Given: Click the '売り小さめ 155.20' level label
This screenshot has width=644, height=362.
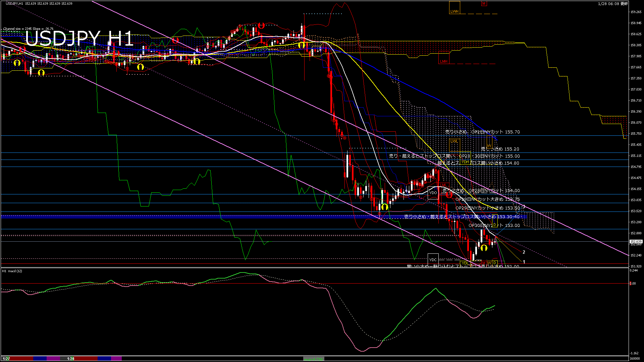Looking at the screenshot, I should 500,149.
